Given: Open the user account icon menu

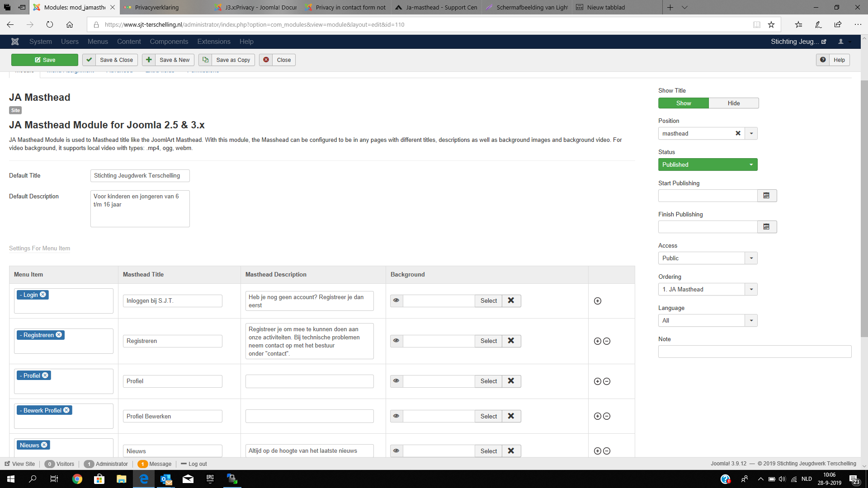Looking at the screenshot, I should 841,42.
